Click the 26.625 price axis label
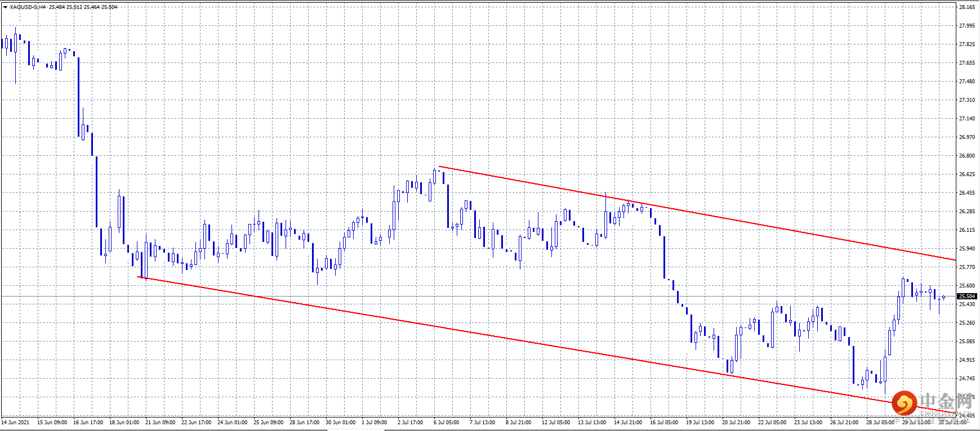The width and height of the screenshot is (980, 431). 967,174
